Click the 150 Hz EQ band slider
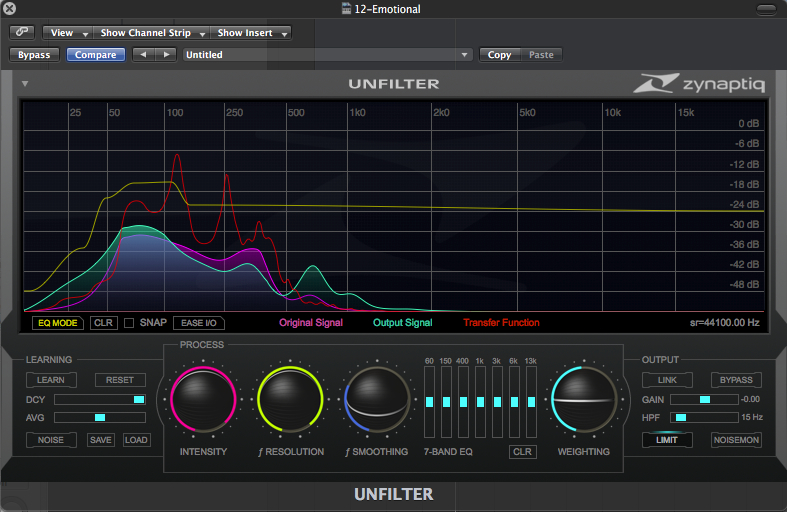The height and width of the screenshot is (512, 787). (x=446, y=402)
